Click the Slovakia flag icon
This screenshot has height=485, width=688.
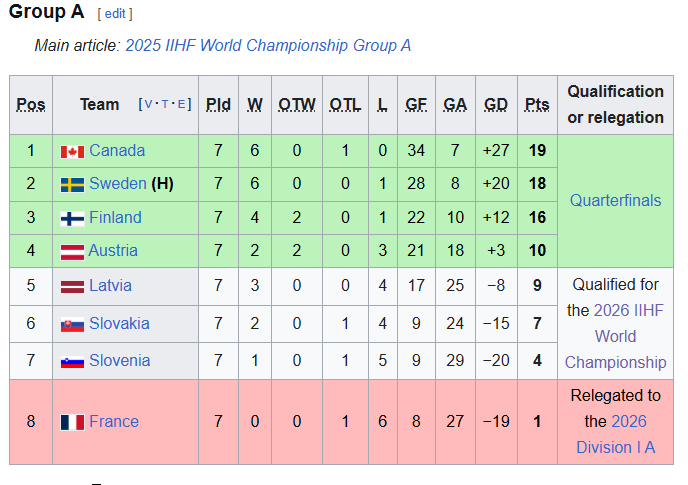click(72, 324)
